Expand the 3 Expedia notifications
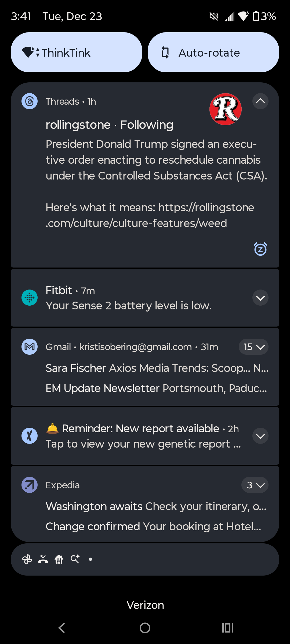The width and height of the screenshot is (290, 644). [255, 485]
